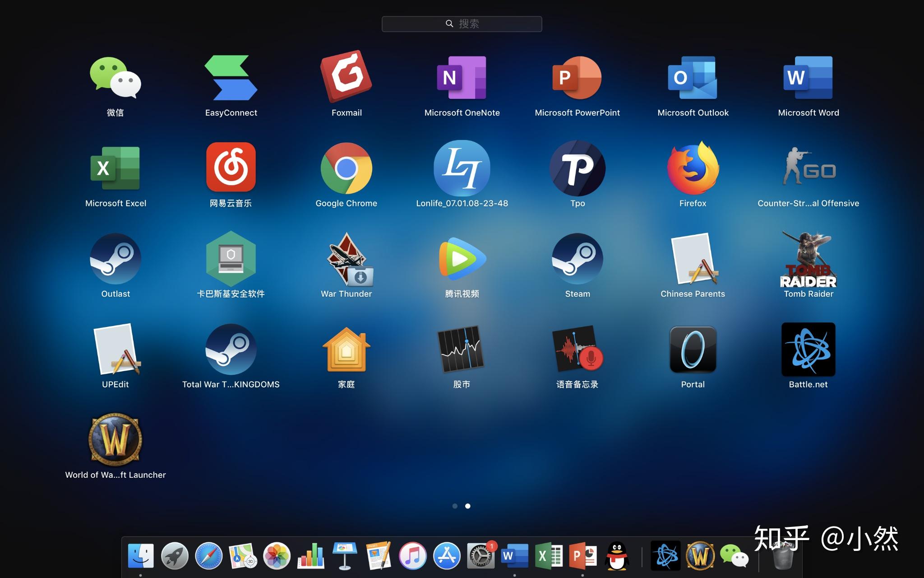This screenshot has height=578, width=924.
Task: Open Maps from the Dock
Action: pos(243,556)
